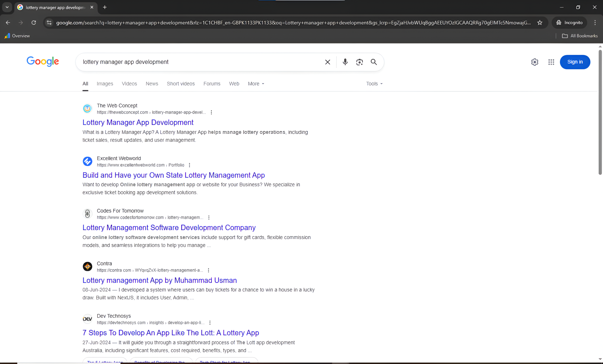
Task: Open site information icon in address bar
Action: (49, 23)
